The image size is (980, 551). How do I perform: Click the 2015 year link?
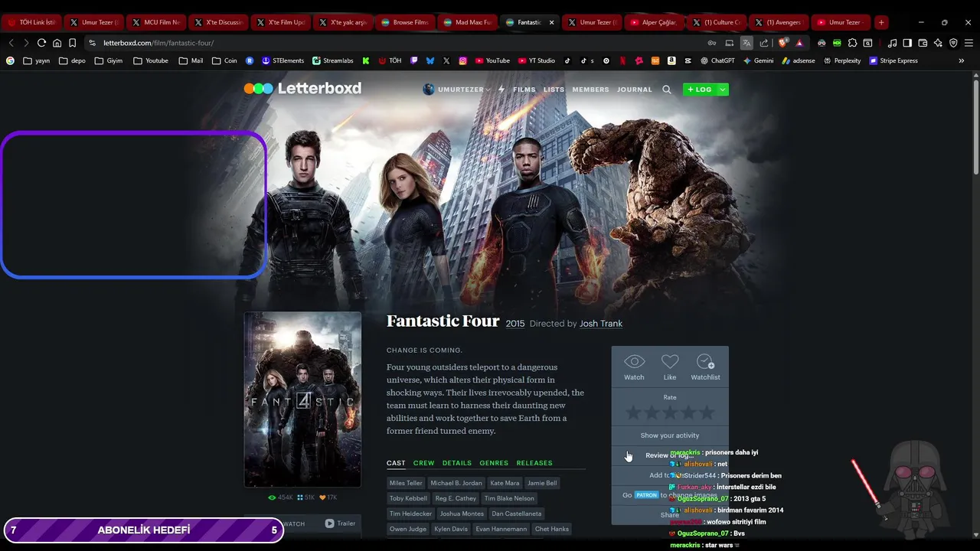coord(515,324)
